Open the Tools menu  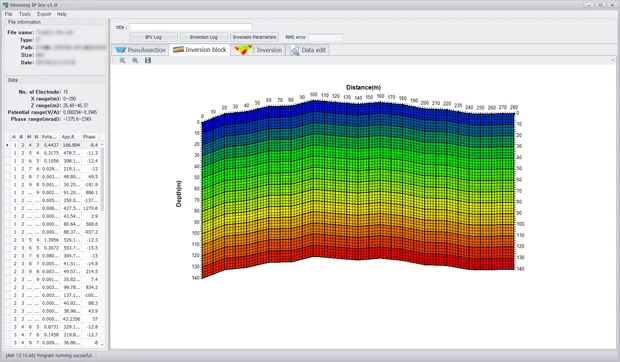(x=25, y=14)
